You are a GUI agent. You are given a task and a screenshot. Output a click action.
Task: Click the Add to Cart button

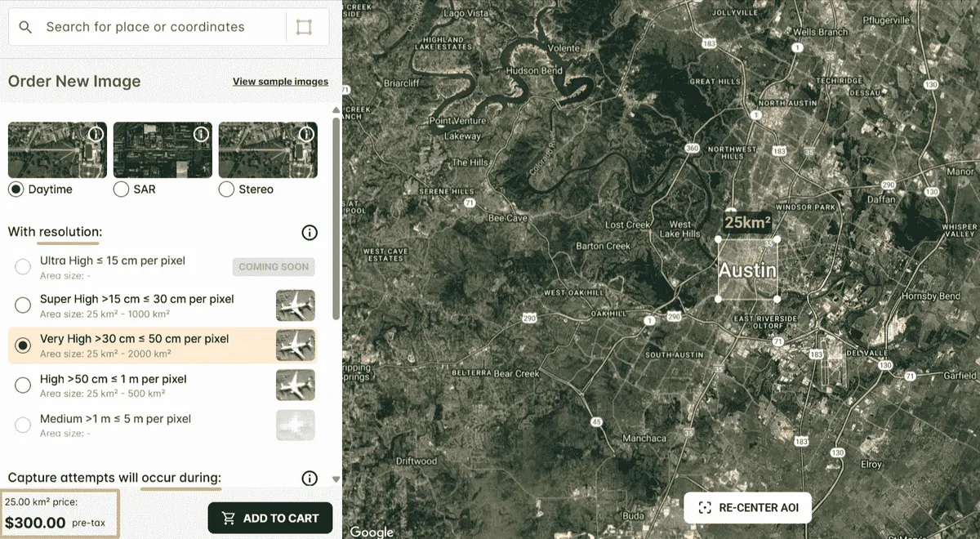(270, 518)
